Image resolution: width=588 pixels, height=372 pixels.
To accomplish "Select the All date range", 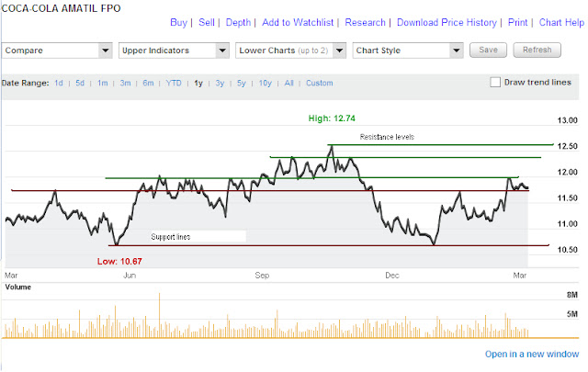I will click(x=288, y=83).
